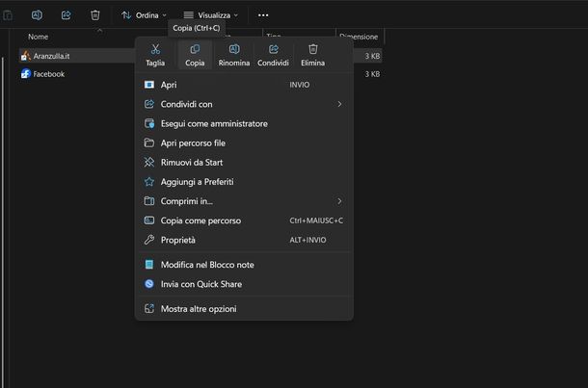Click Rinomina icon in context menu
The image size is (588, 388).
coord(234,49)
